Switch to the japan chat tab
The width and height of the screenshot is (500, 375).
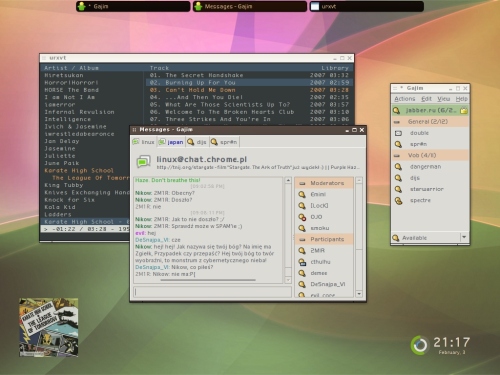click(171, 142)
